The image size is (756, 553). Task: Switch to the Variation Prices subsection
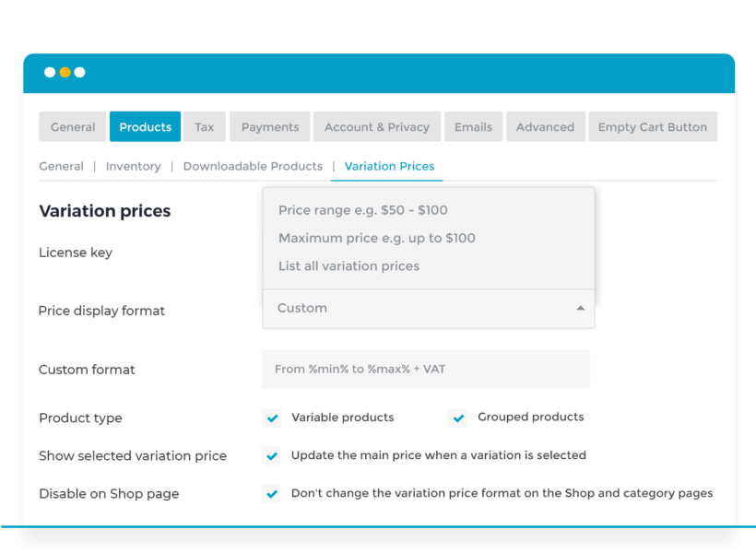coord(388,166)
